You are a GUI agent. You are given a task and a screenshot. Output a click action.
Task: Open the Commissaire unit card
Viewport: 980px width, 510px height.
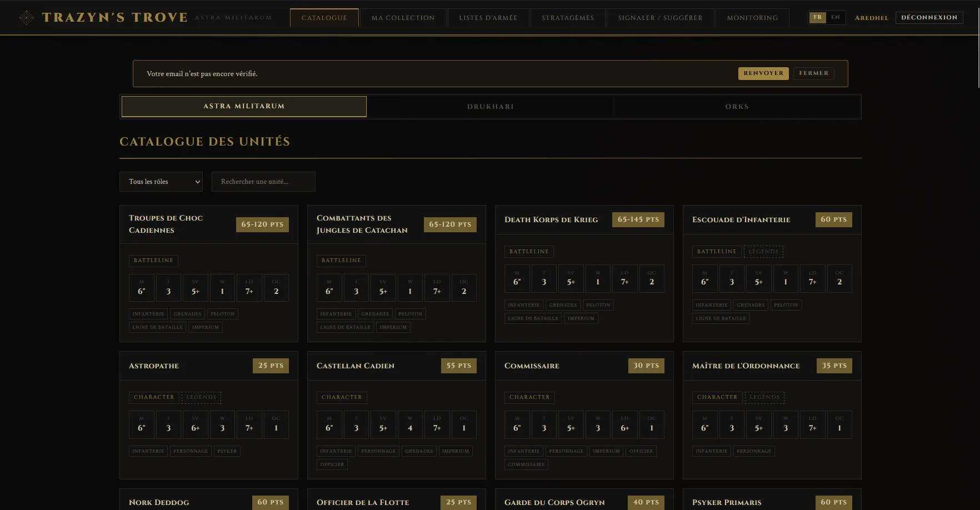(x=584, y=415)
